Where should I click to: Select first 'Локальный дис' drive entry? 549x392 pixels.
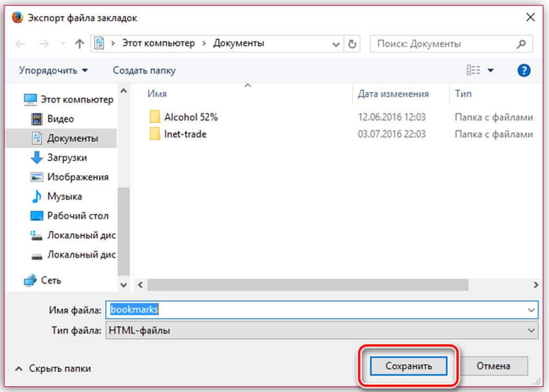click(73, 235)
